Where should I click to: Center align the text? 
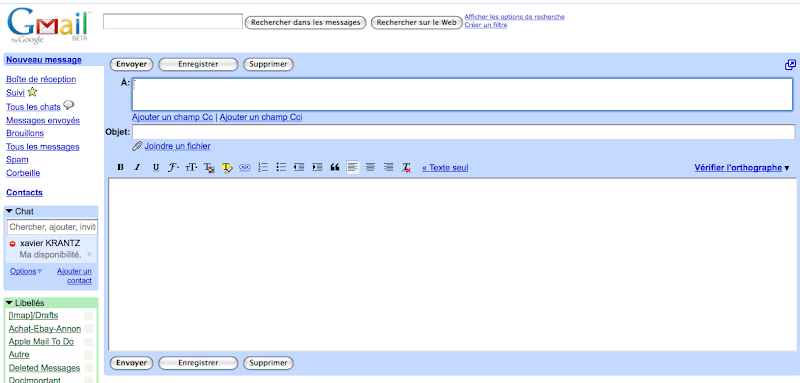(370, 167)
